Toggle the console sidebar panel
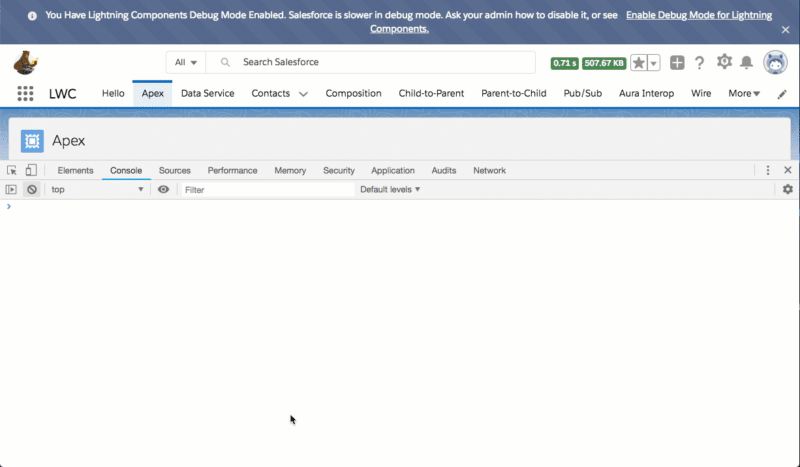Viewport: 800px width, 467px height. pos(12,189)
